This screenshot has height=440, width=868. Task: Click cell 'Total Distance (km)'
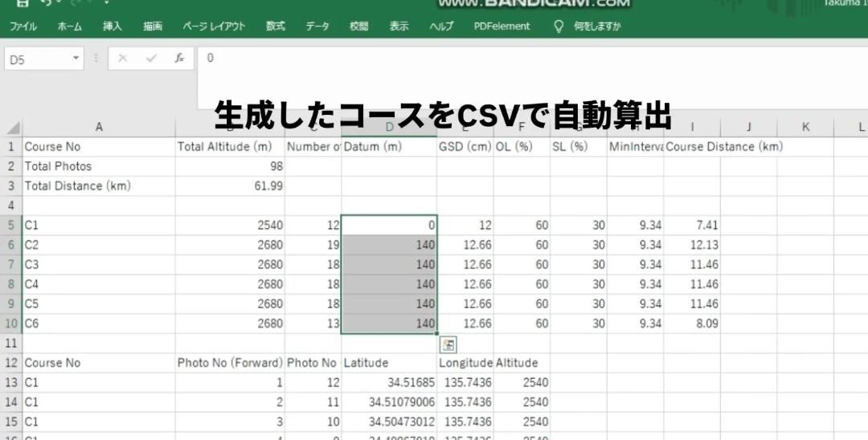99,185
